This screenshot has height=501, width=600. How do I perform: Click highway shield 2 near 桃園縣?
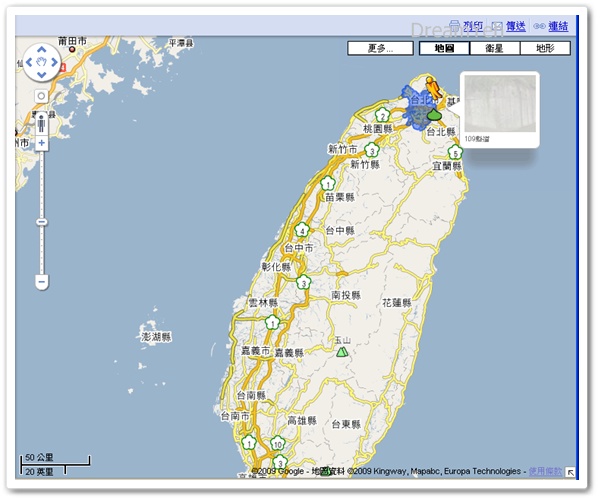click(x=382, y=116)
